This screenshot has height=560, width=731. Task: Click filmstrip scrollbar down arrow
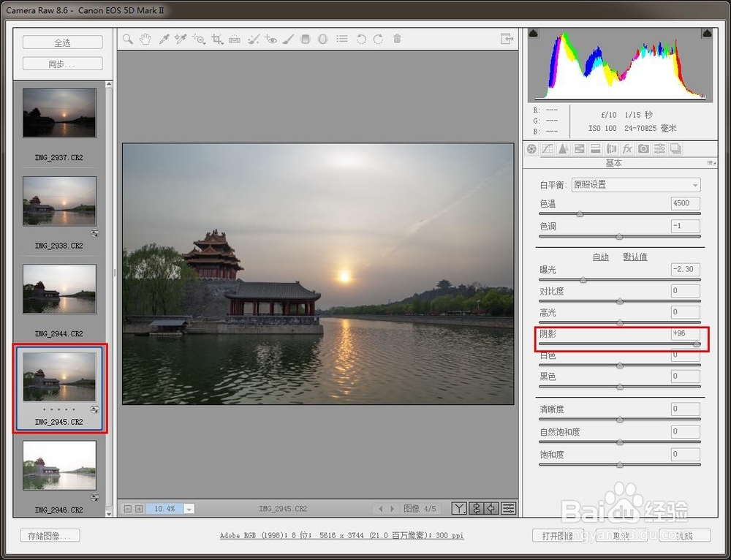pyautogui.click(x=109, y=513)
